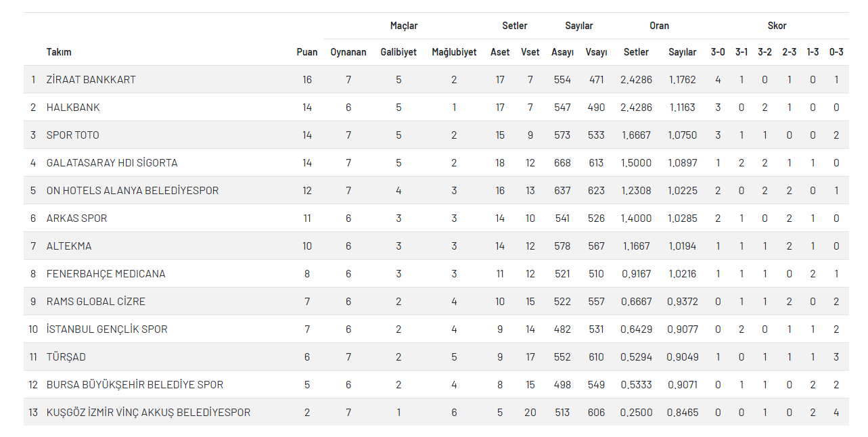Image resolution: width=868 pixels, height=437 pixels.
Task: Click the Skor group header
Action: pyautogui.click(x=777, y=26)
